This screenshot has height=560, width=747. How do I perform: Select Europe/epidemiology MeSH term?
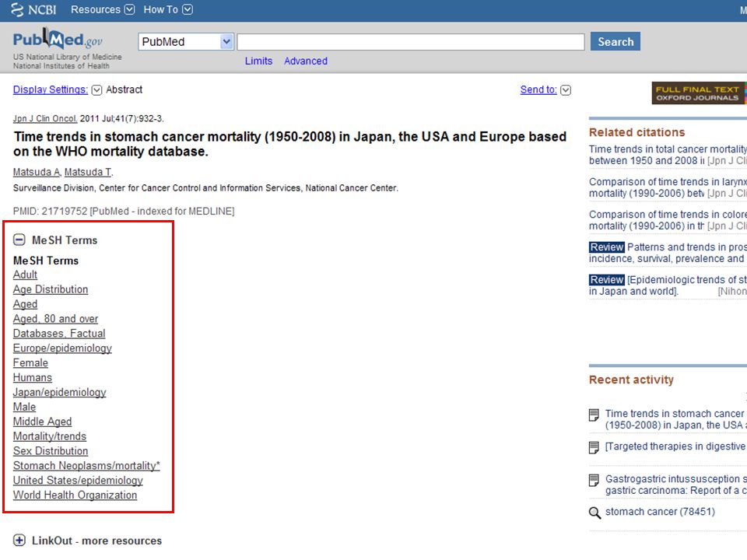62,348
